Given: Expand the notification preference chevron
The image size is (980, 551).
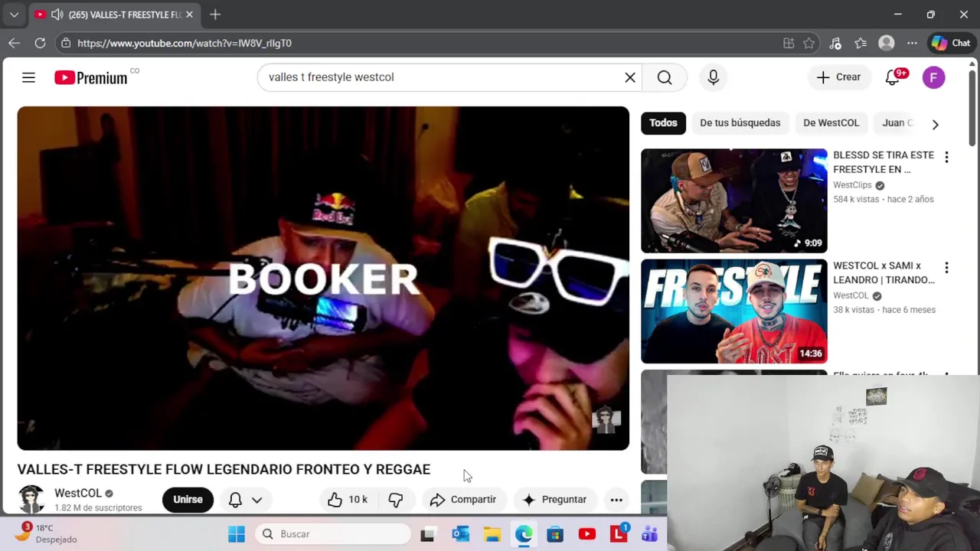Looking at the screenshot, I should coord(257,500).
